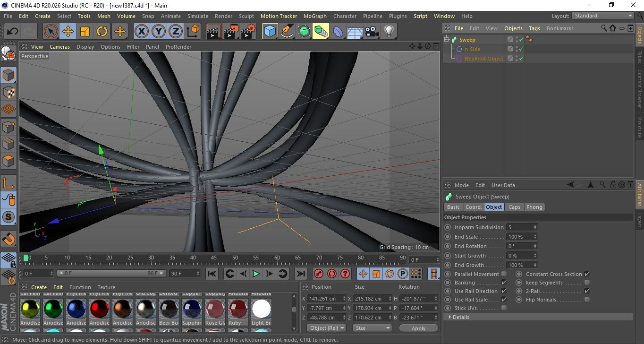
Task: Collapse the Sweep object hierarchy
Action: click(x=447, y=40)
